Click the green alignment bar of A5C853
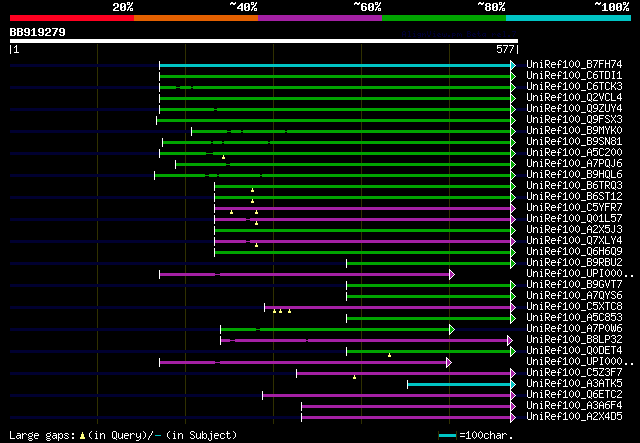Image resolution: width=640 pixels, height=443 pixels. [429, 318]
